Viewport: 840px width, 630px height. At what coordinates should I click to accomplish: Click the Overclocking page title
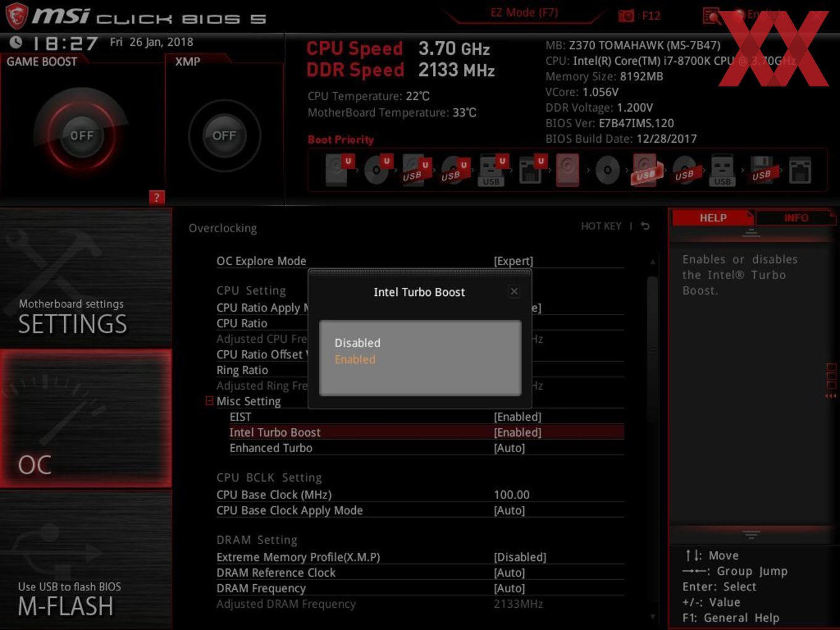pos(223,229)
